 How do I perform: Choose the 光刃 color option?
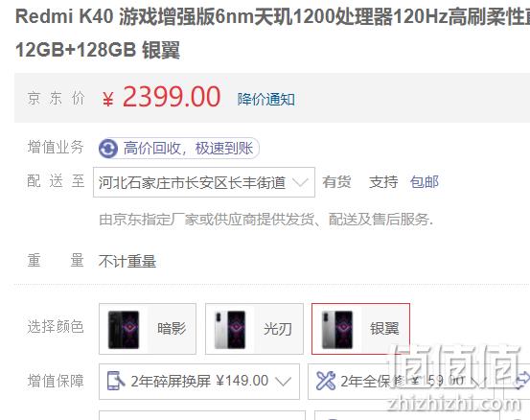tap(254, 329)
